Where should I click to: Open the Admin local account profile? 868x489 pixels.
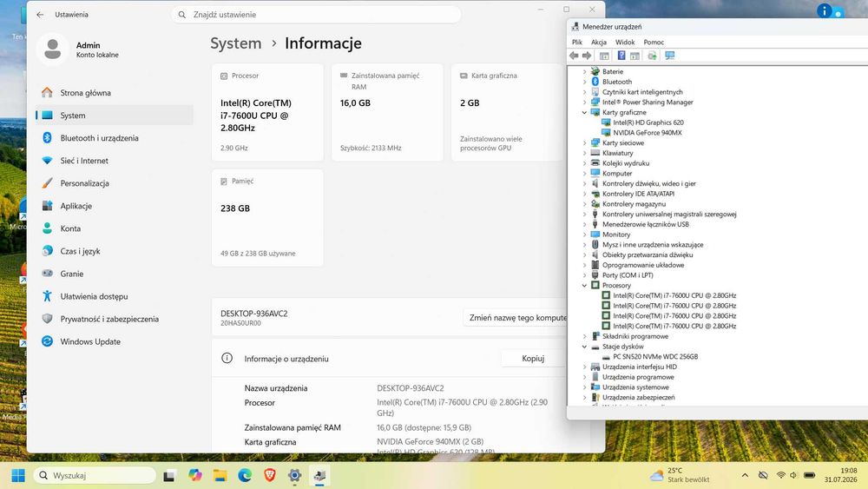pos(77,50)
